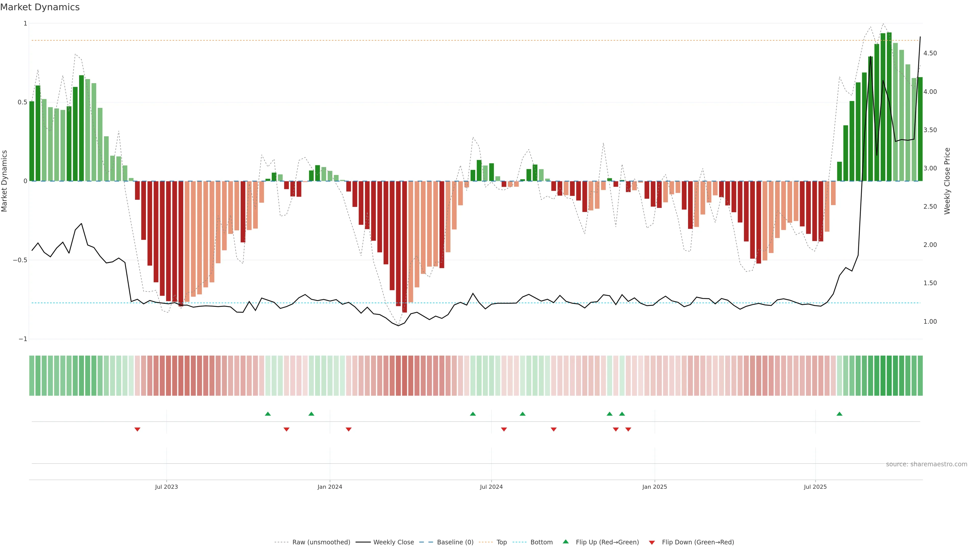Toggle the Weekly Close legend entry
980x551 pixels.
pyautogui.click(x=393, y=542)
